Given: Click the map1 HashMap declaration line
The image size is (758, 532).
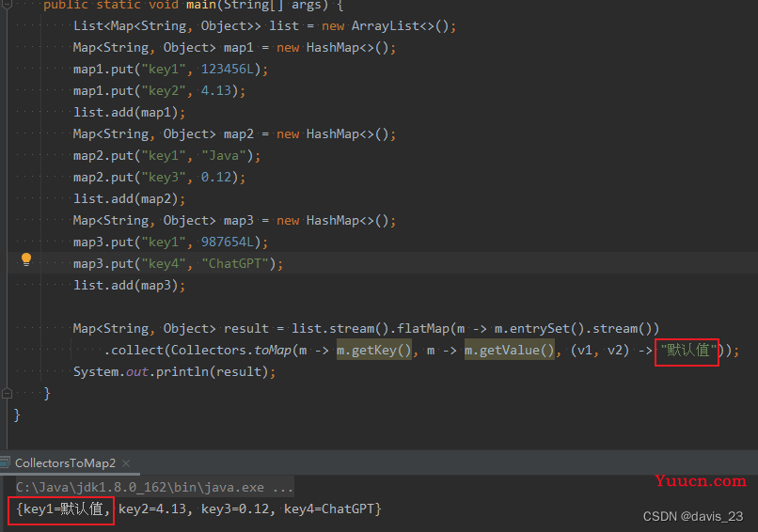Looking at the screenshot, I should pyautogui.click(x=234, y=48).
